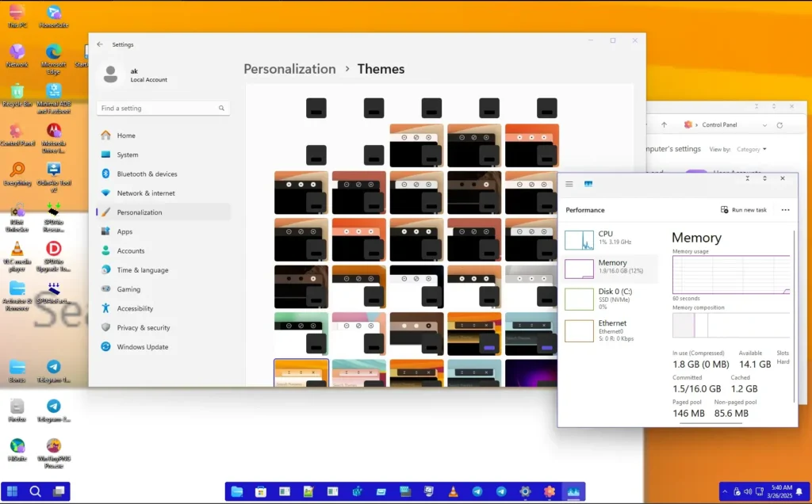
Task: Click the VLC media player taskbar icon
Action: (x=453, y=492)
